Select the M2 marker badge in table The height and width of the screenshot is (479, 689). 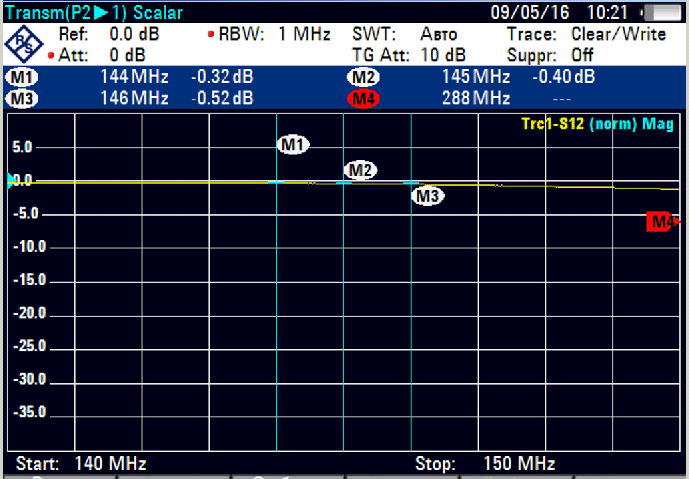(362, 77)
